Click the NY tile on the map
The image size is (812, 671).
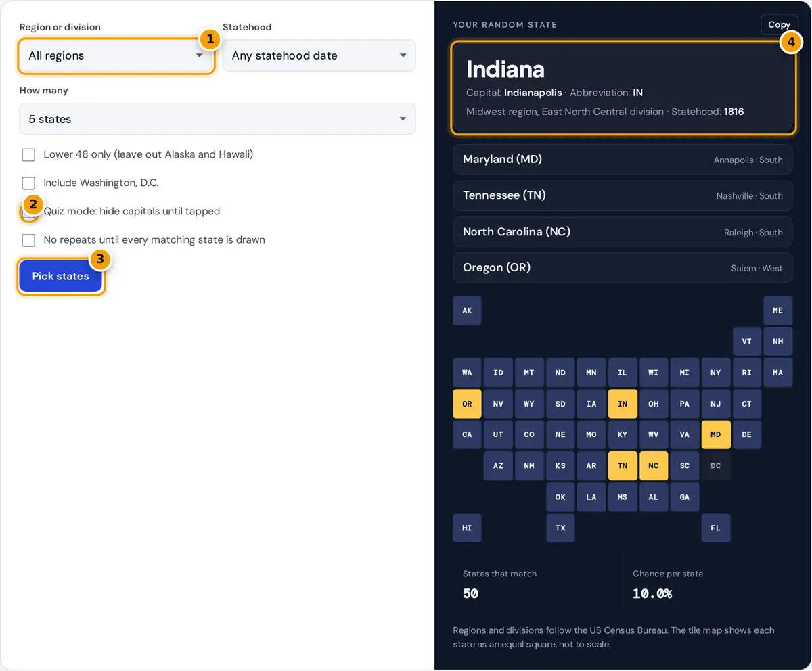(715, 373)
